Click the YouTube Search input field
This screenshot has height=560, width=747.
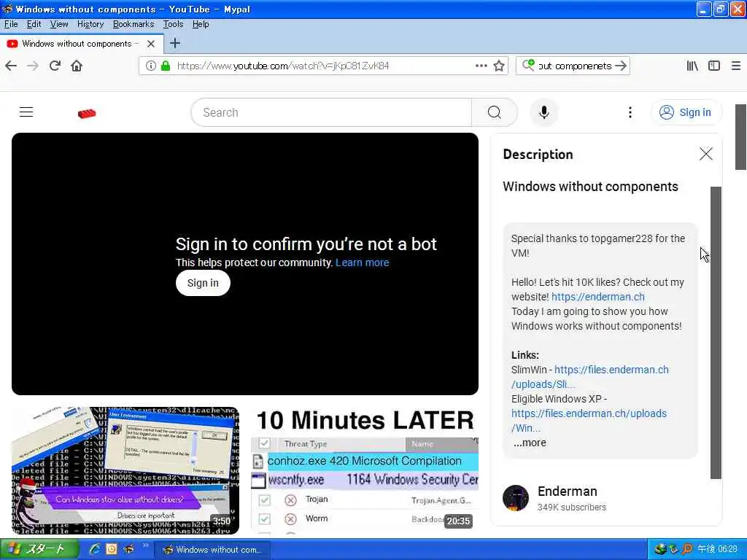[331, 112]
